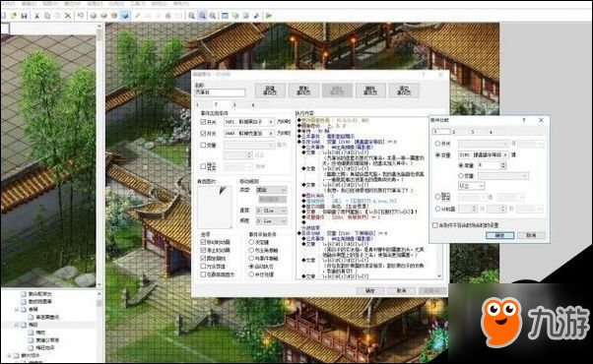Choose 计时器 radio in condition branch dialog
Image resolution: width=593 pixels, height=364 pixels.
point(437,209)
